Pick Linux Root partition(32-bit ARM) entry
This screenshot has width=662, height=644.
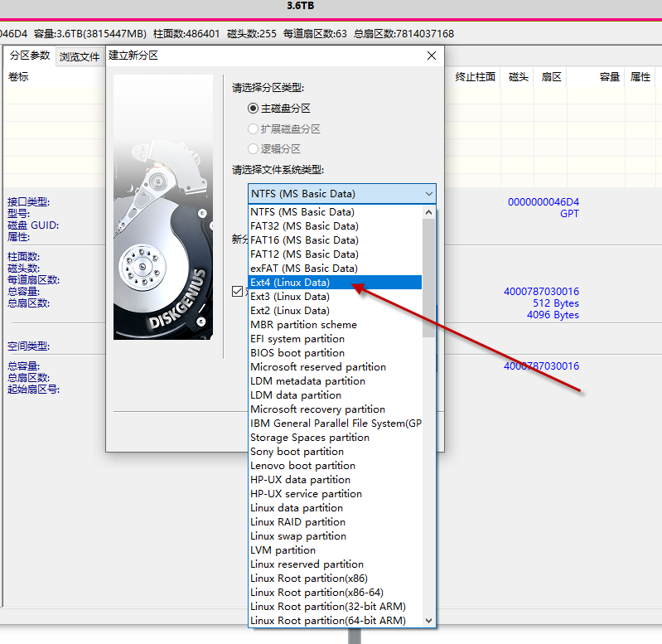coord(336,606)
